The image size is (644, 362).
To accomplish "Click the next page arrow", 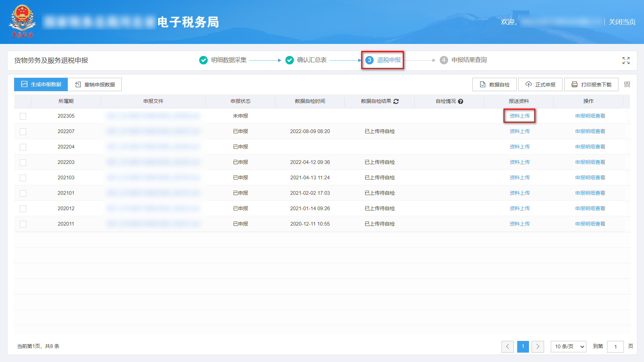I will coord(538,347).
